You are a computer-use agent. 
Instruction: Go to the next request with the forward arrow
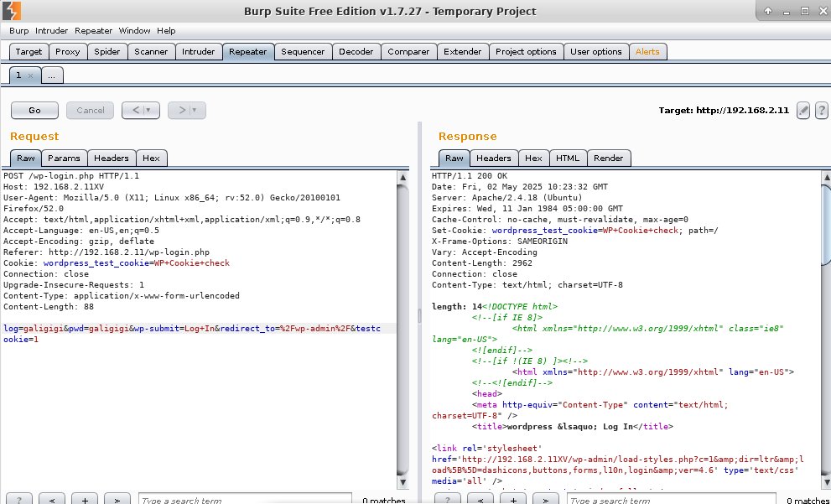[181, 110]
